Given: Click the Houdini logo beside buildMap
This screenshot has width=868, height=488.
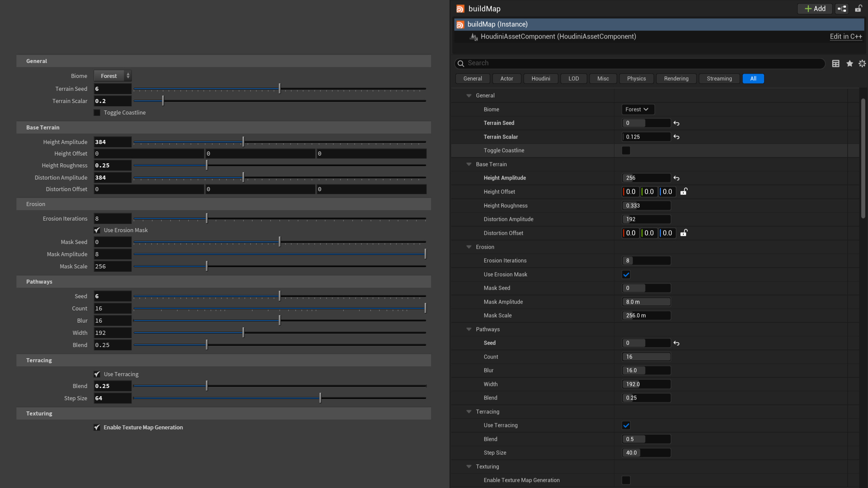Looking at the screenshot, I should pyautogui.click(x=460, y=8).
